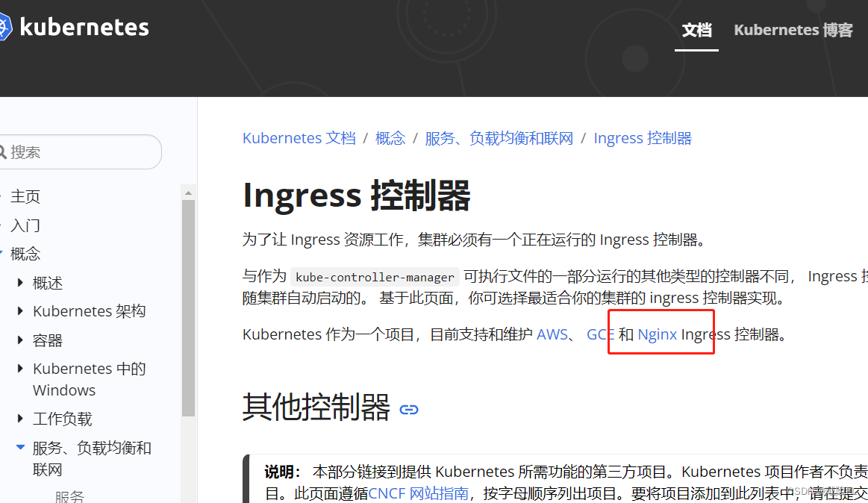Click the 概念 breadcrumb link
Screen dimensions: 868x503
tap(390, 138)
